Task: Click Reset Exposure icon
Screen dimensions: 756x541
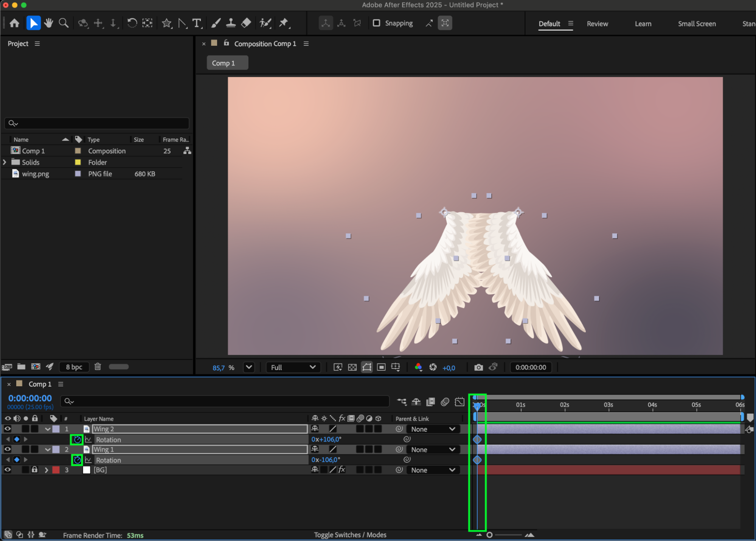Action: pos(433,367)
